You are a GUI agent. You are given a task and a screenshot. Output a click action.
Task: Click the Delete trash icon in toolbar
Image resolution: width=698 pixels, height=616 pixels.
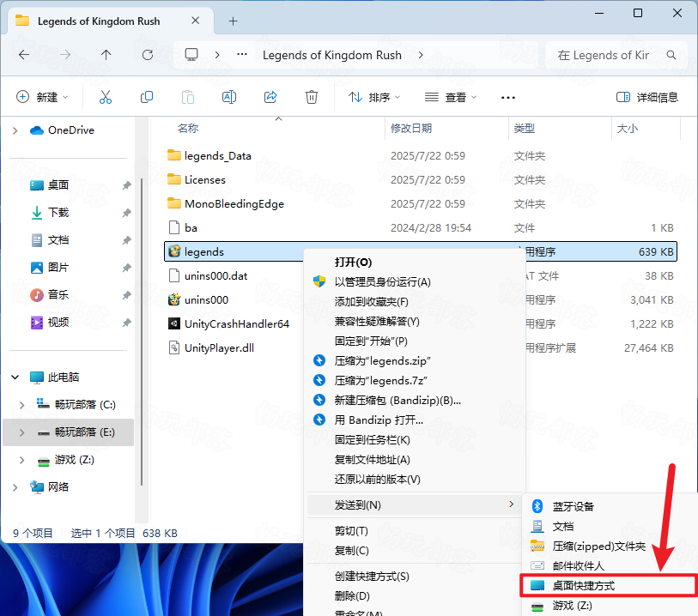coord(311,97)
